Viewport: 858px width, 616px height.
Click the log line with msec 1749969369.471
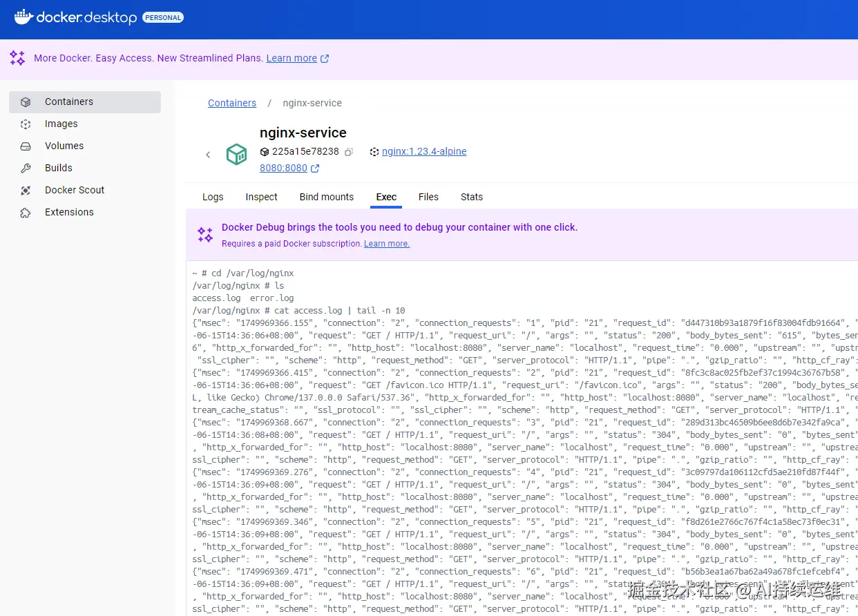(x=525, y=572)
